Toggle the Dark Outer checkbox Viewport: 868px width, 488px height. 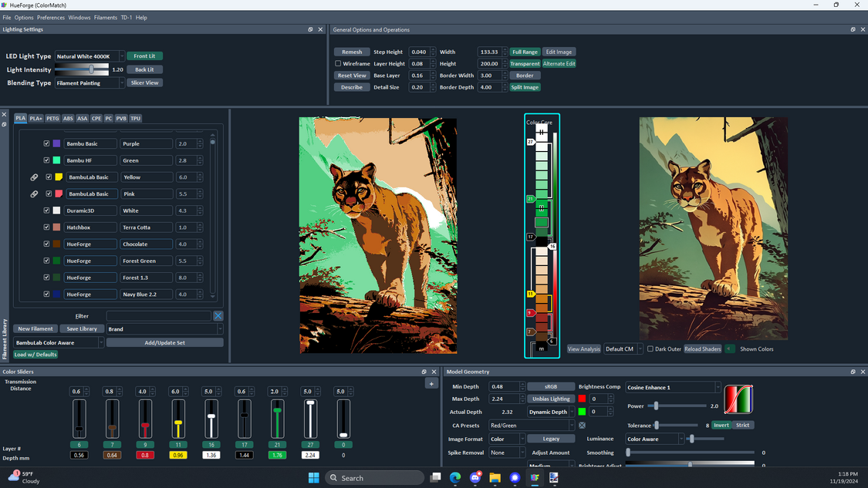click(650, 349)
